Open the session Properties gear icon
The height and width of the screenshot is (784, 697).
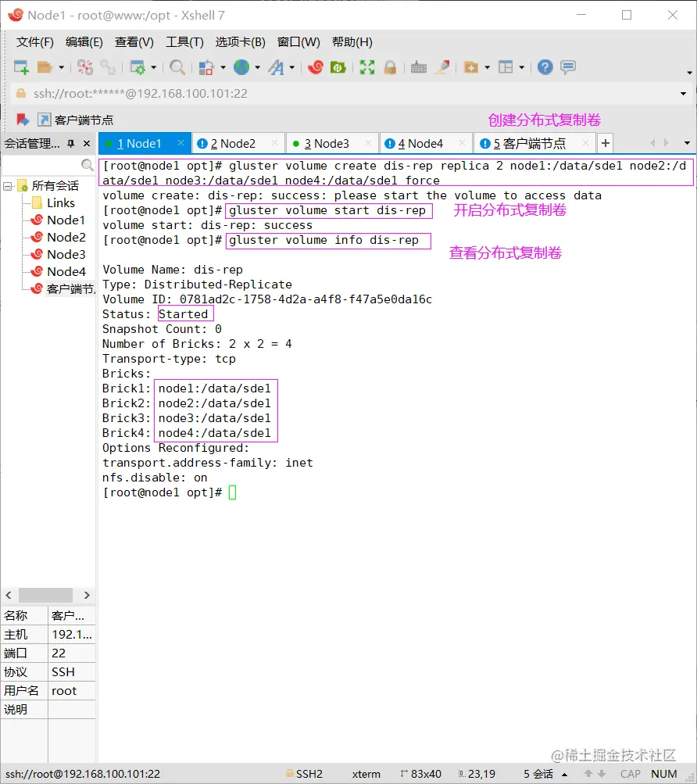[x=138, y=67]
